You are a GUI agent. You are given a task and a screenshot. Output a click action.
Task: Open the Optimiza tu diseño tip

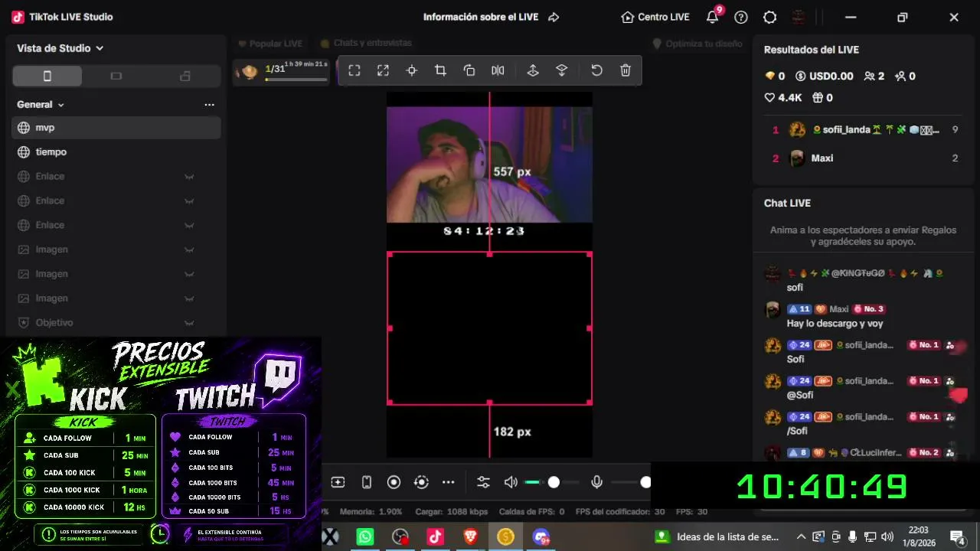click(697, 44)
